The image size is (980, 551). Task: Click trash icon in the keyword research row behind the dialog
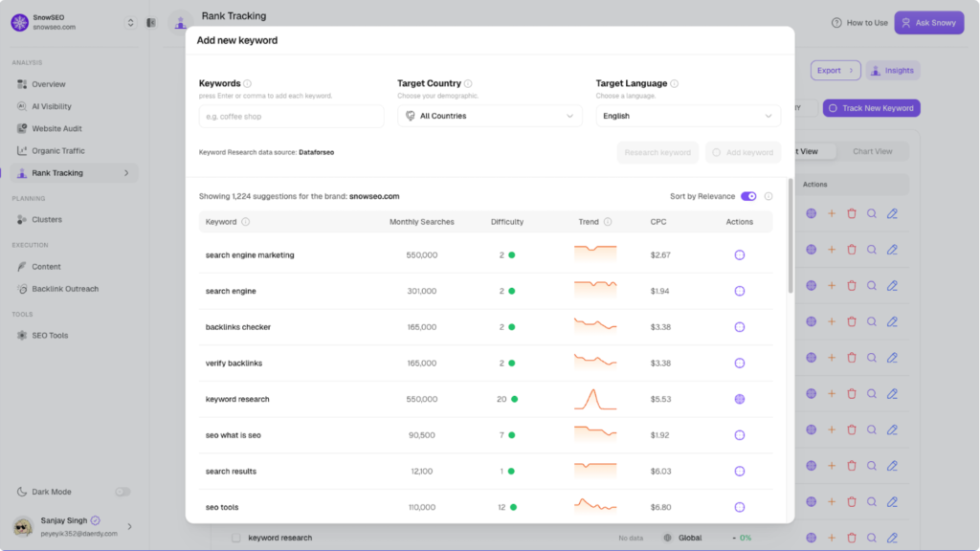(851, 538)
